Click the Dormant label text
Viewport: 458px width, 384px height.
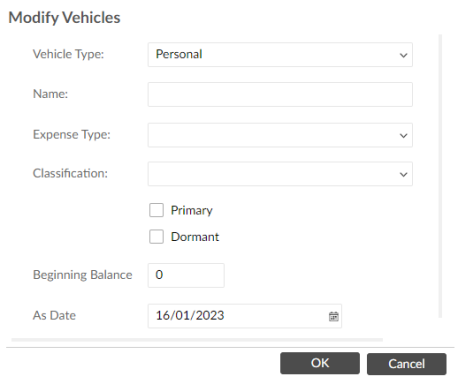(x=195, y=237)
